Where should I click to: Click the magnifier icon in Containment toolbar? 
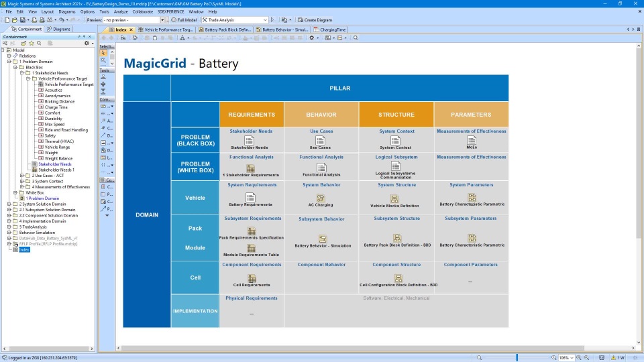pyautogui.click(x=39, y=43)
